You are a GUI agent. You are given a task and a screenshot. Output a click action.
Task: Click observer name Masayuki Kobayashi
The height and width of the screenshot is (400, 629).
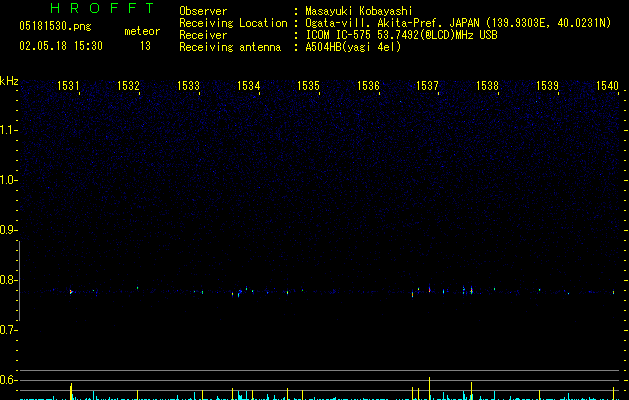point(359,11)
